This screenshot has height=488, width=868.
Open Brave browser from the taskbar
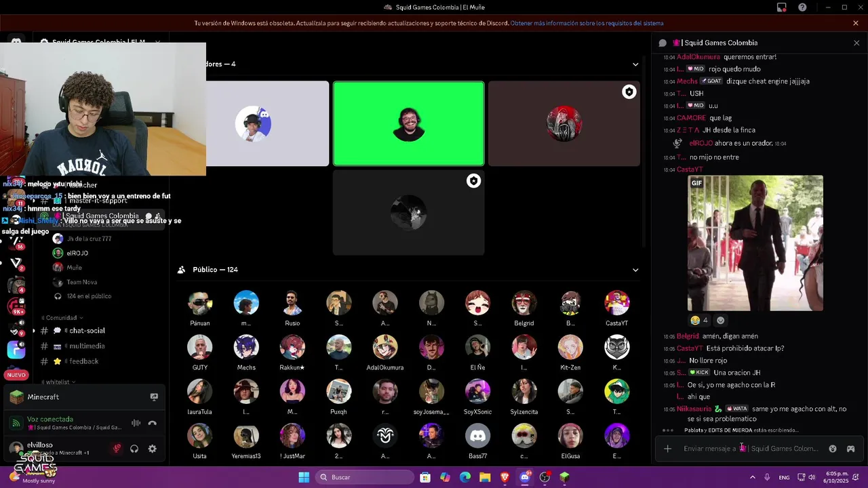[x=505, y=477]
